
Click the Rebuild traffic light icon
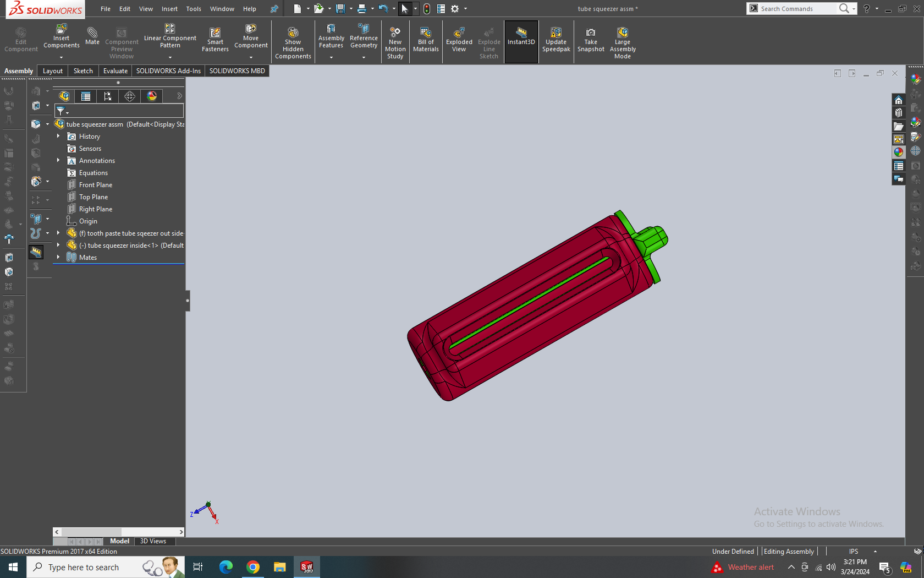427,9
